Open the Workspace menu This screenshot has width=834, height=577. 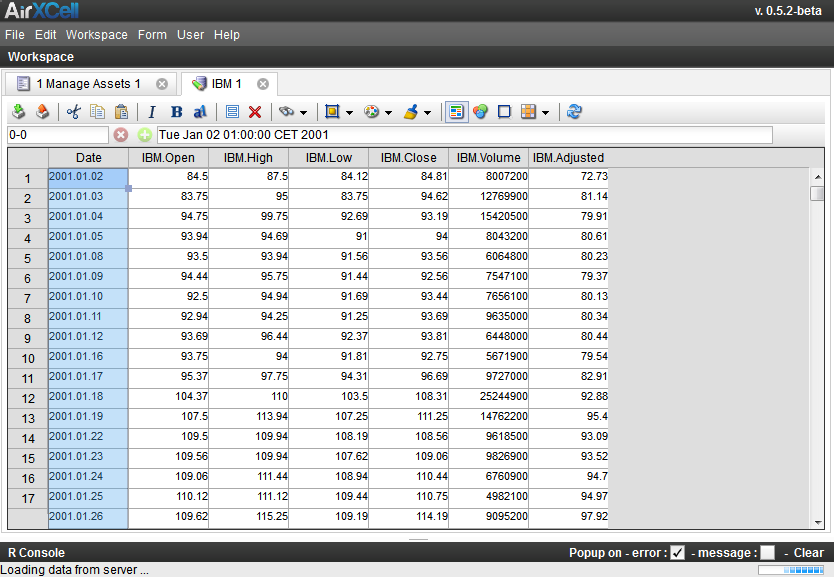coord(97,35)
